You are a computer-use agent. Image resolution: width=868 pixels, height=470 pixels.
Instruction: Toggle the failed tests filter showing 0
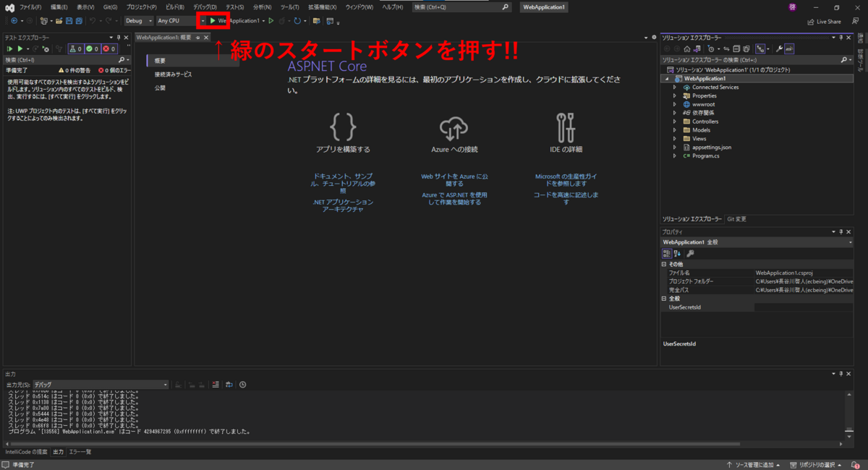pyautogui.click(x=109, y=48)
